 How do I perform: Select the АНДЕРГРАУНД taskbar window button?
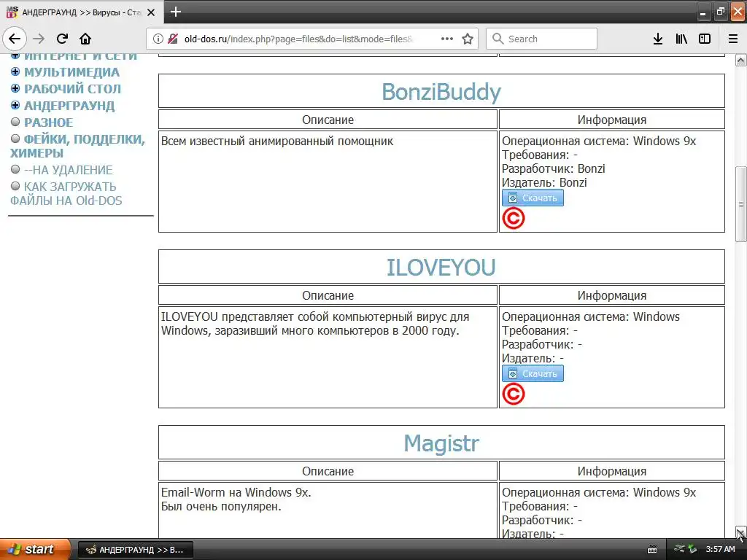135,550
